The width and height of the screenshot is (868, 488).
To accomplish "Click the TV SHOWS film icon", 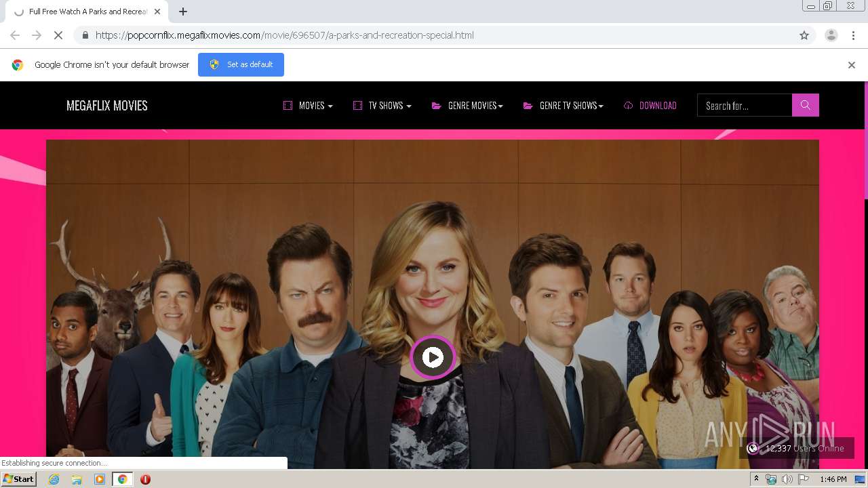I will click(x=357, y=105).
